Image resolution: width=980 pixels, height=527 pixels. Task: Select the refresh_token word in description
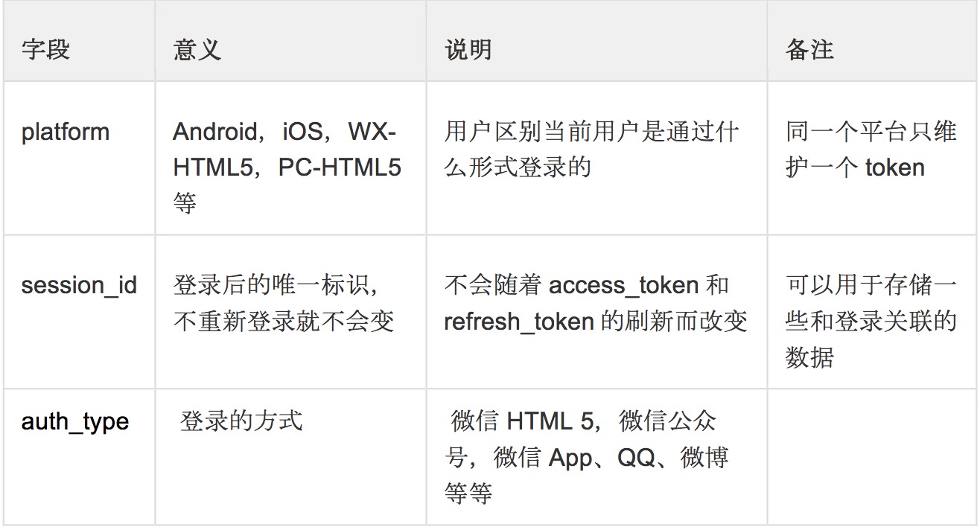pyautogui.click(x=519, y=321)
